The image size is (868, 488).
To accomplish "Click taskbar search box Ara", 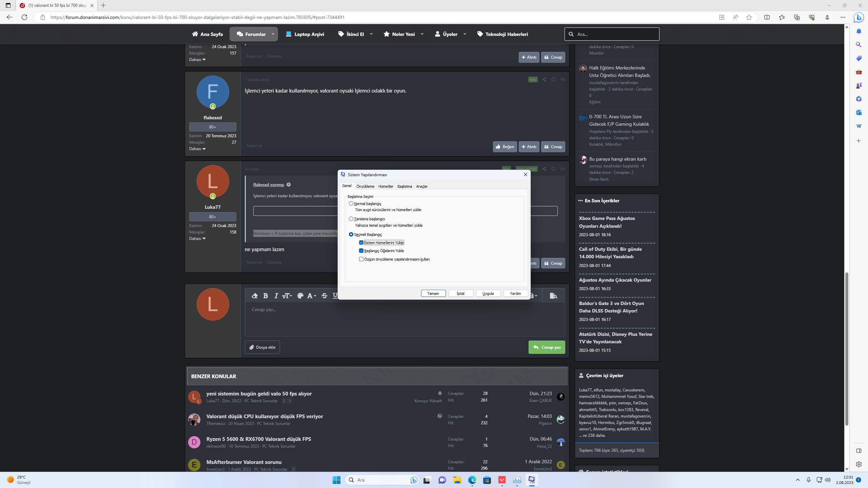I will [382, 480].
